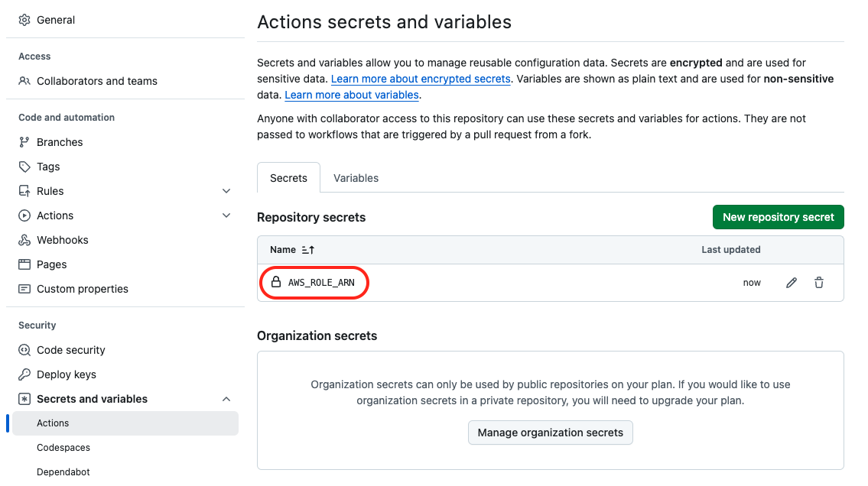Expand the Rules section chevron
The width and height of the screenshot is (868, 486).
226,190
